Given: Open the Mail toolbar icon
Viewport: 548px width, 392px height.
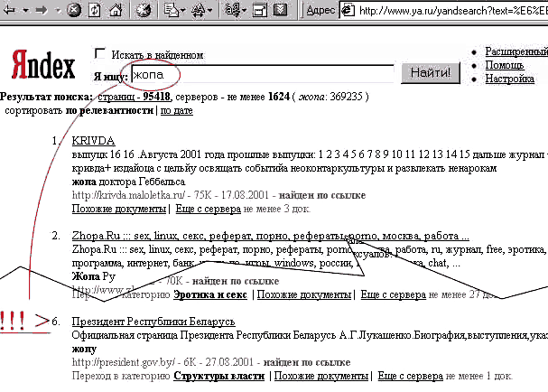Looking at the screenshot, I should pyautogui.click(x=172, y=10).
